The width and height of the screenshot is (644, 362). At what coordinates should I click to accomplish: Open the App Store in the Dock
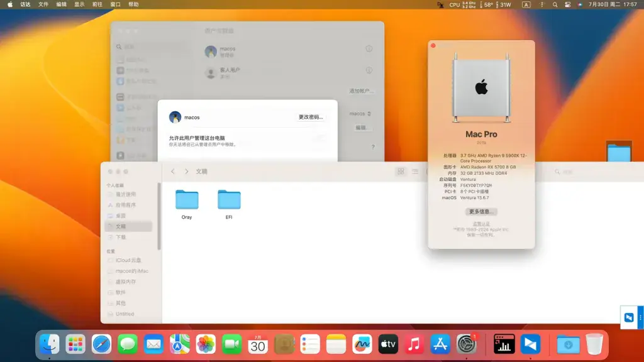pos(440,344)
